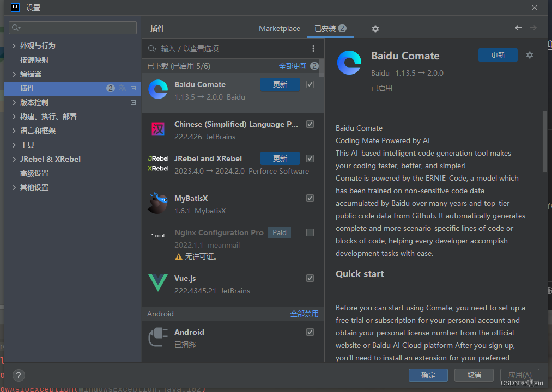The width and height of the screenshot is (552, 392).
Task: Click 更新 button in Baidu Comate details
Action: click(x=498, y=55)
